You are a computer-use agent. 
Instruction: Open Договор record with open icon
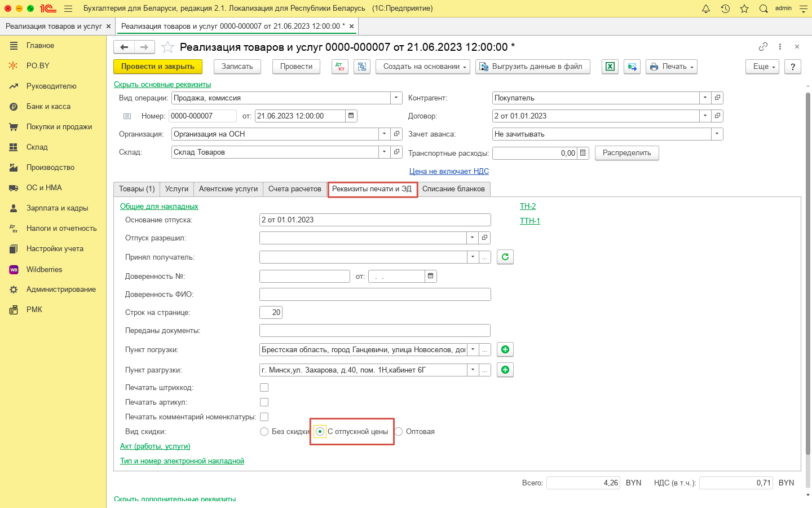(x=717, y=116)
